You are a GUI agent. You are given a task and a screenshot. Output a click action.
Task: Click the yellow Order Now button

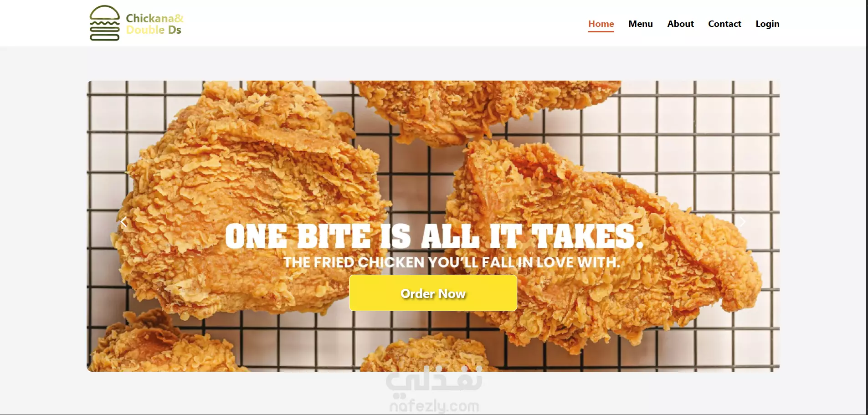point(433,293)
